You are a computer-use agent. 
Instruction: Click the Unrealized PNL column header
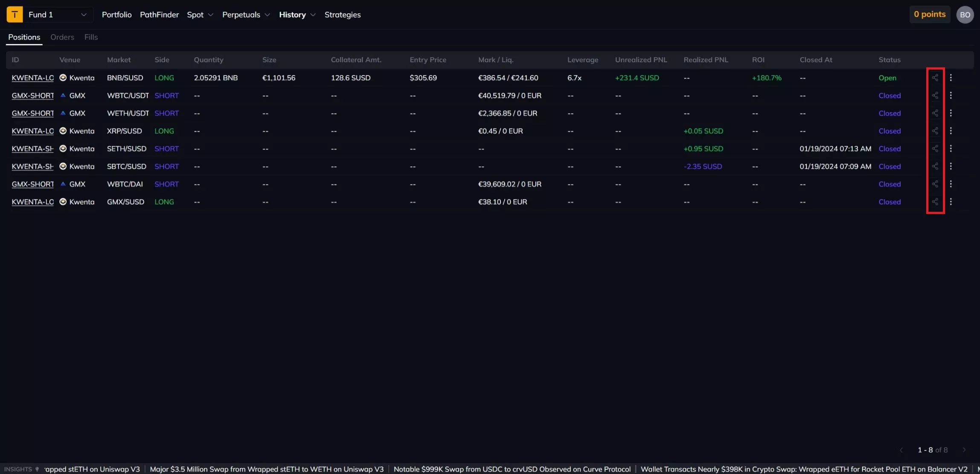(x=641, y=60)
